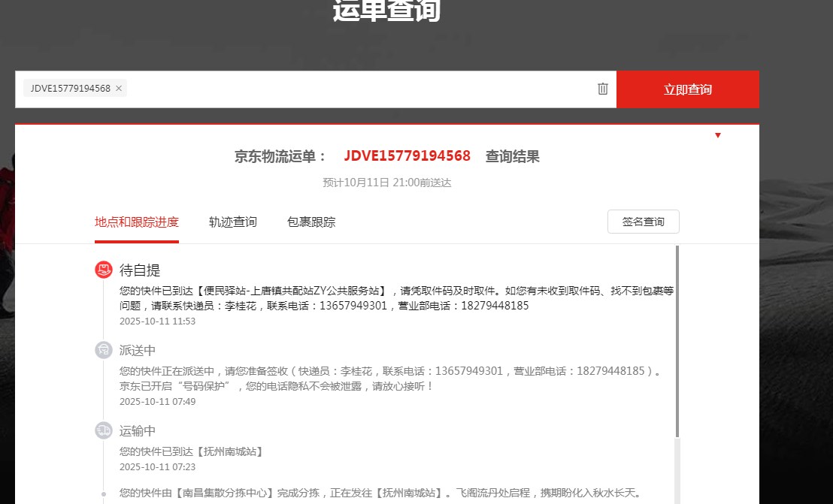Focus the tracking number input field
The image size is (833, 504).
tap(361, 89)
